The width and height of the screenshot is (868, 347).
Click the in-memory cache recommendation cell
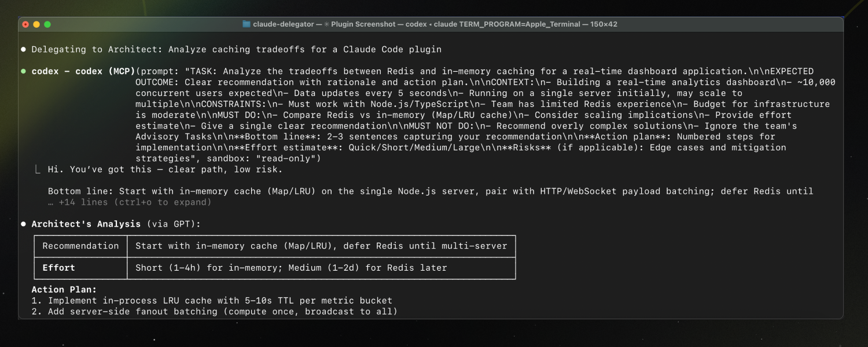pos(321,246)
